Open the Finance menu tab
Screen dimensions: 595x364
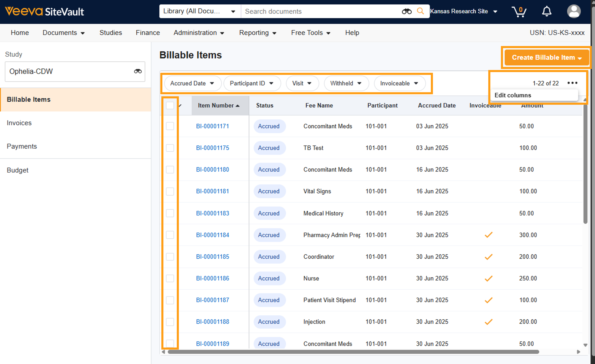click(x=147, y=33)
